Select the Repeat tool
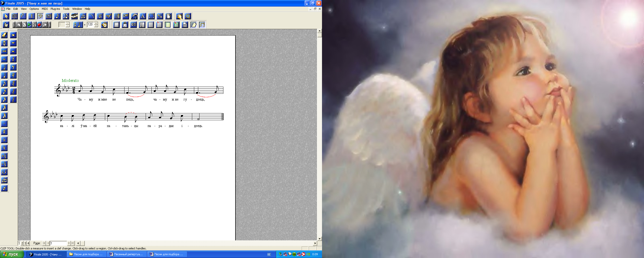644x258 pixels. [117, 16]
